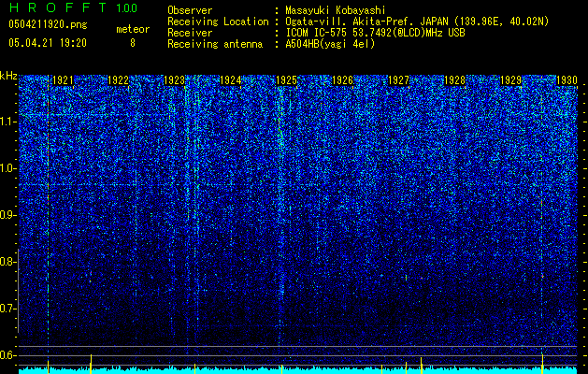Click the 1929 time marker
588x374 pixels.
point(510,80)
